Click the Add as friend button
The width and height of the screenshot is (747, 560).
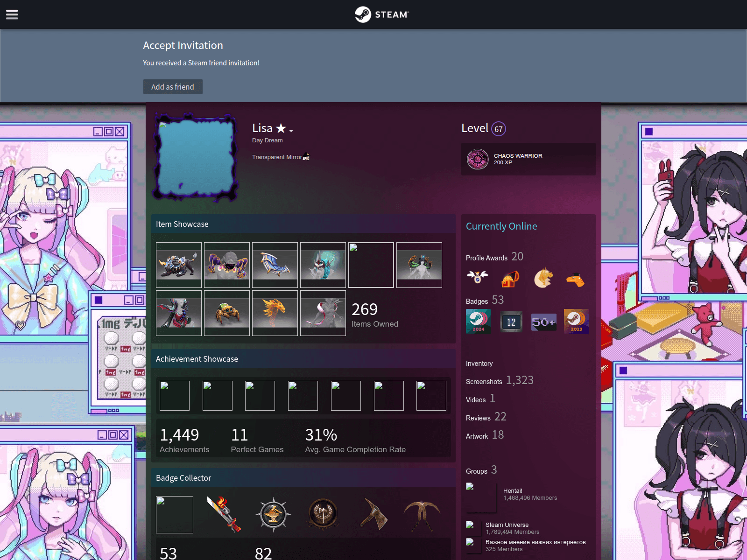coord(173,87)
